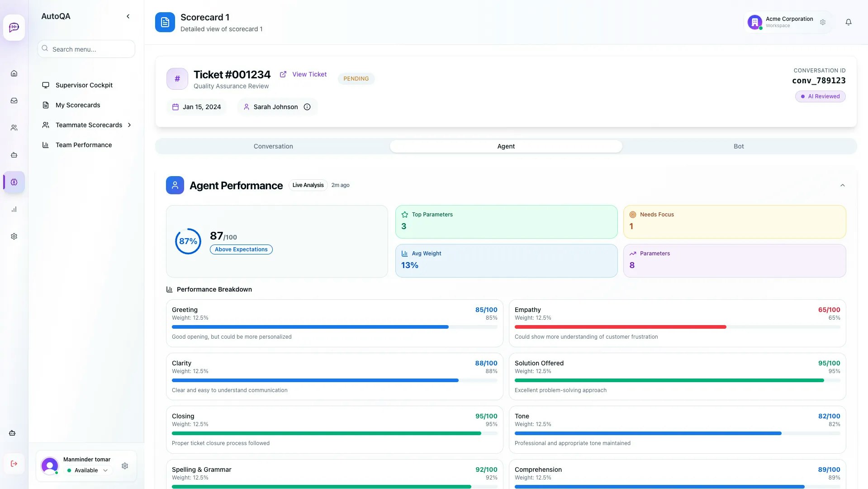The image size is (868, 489).
Task: Open sidebar Settings gear icon
Action: point(14,236)
